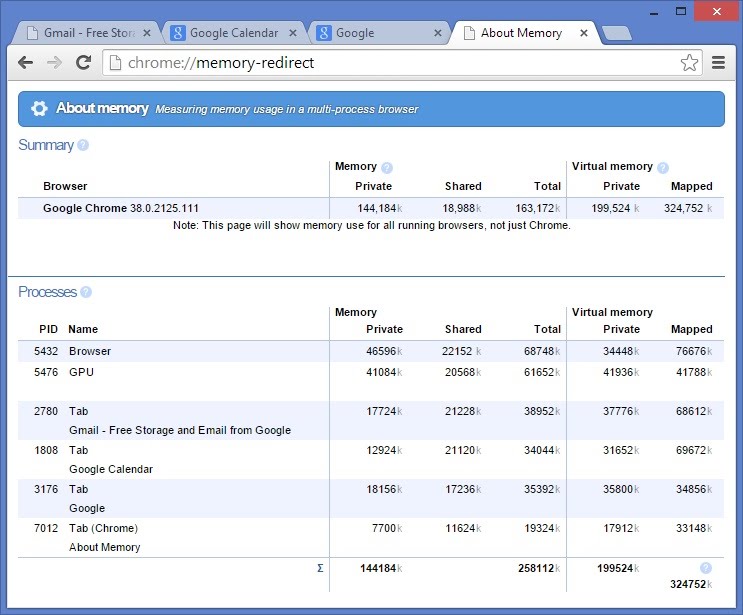
Task: Click help icon beside Virtual memory in Summary
Action: pyautogui.click(x=663, y=168)
